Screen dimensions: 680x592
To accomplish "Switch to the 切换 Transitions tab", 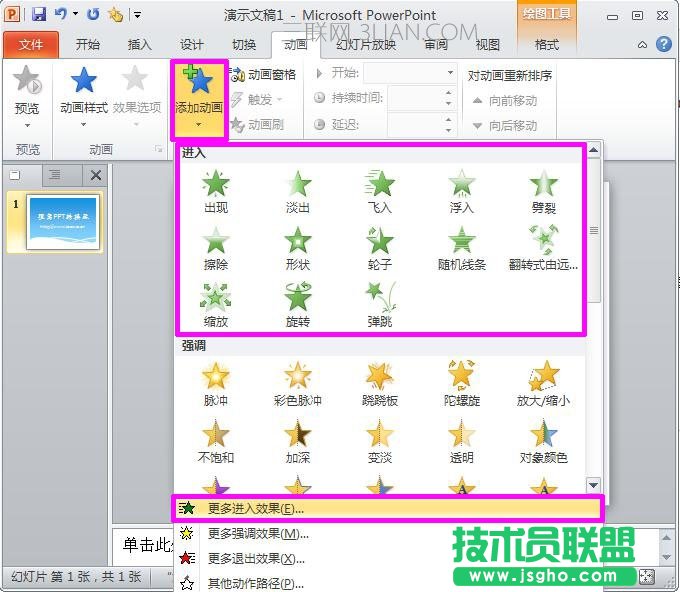I will pyautogui.click(x=244, y=44).
